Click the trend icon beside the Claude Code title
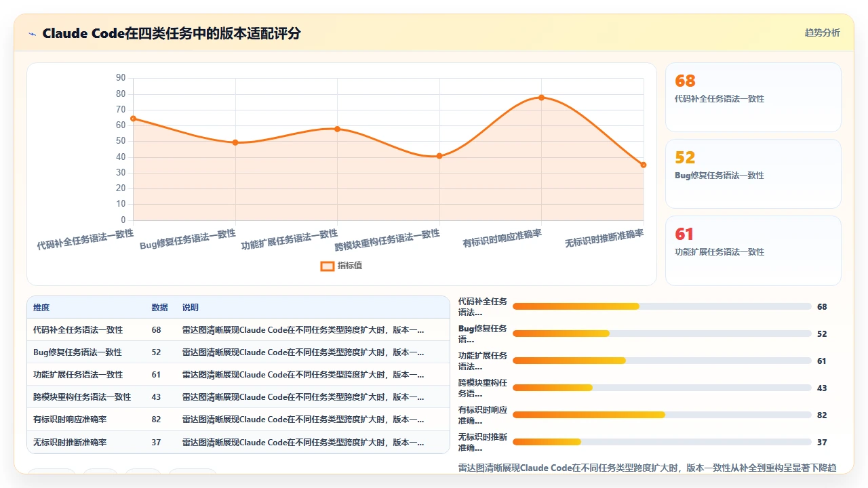 (x=32, y=34)
